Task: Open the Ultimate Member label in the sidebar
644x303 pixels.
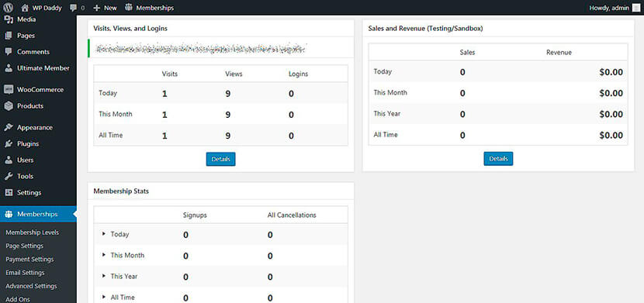Action: click(x=43, y=68)
